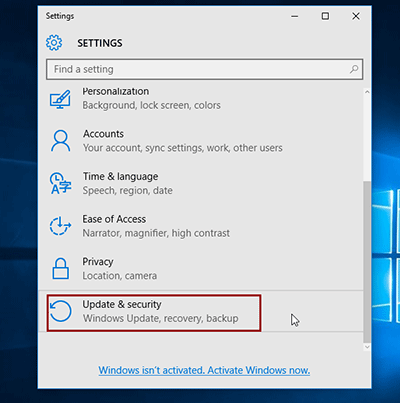
Task: Focus the Find a setting search box
Action: coord(204,69)
